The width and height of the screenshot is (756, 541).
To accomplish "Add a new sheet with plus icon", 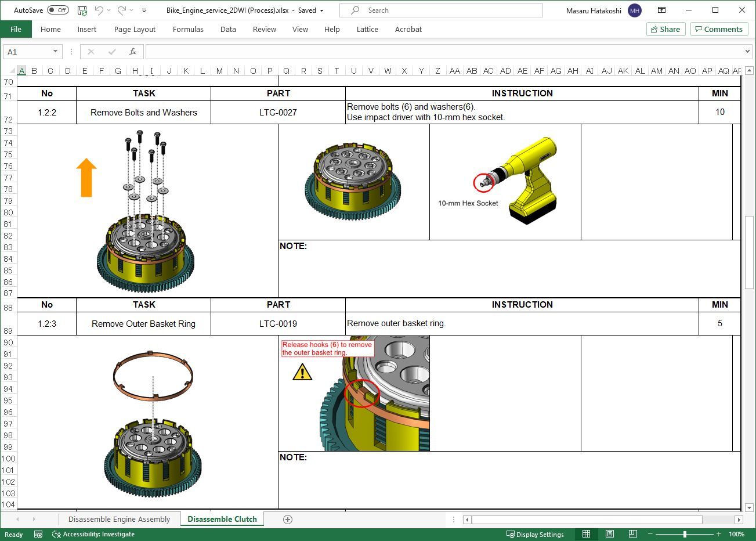I will tap(288, 520).
